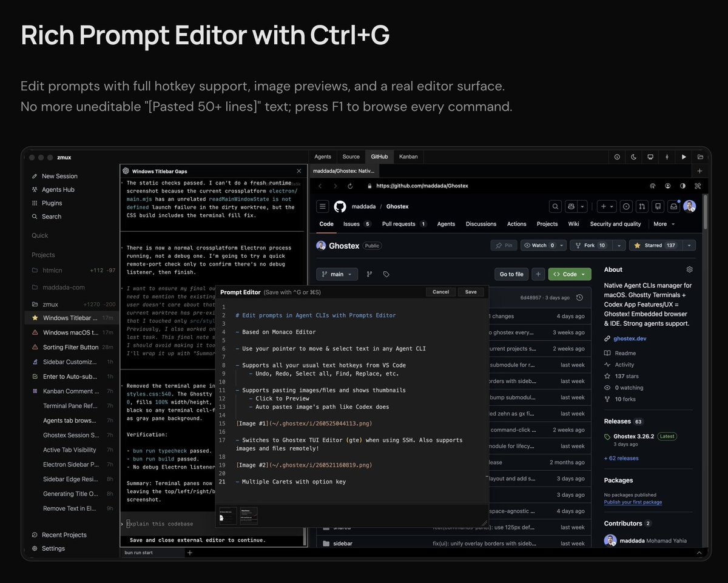Preview the second pasted image thumbnail
Viewport: 728px width, 583px height.
[x=249, y=516]
